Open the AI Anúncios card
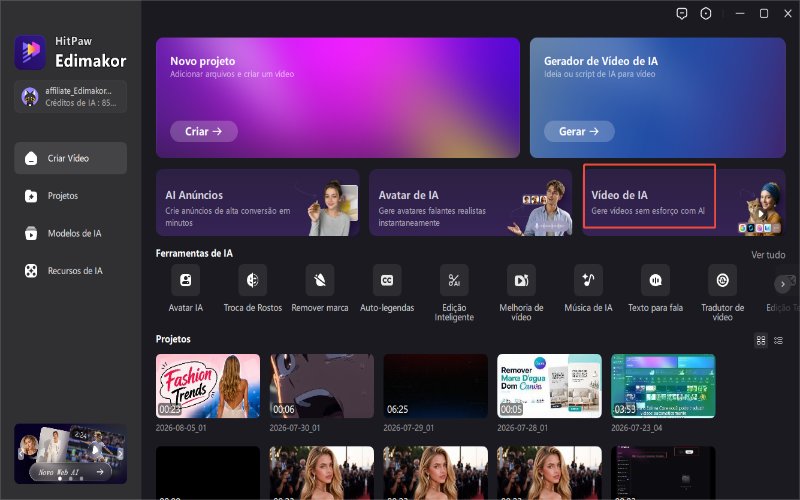Screen dimensions: 800x500 pos(258,203)
